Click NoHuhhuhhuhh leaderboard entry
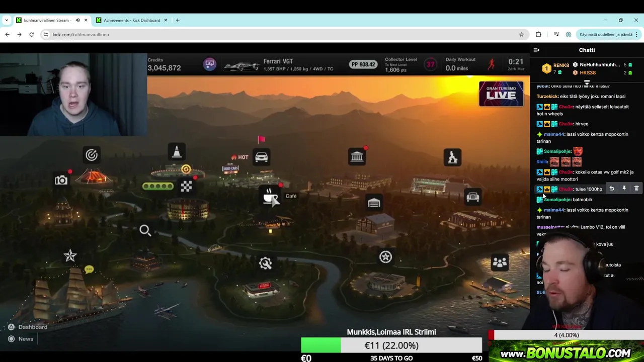The image size is (644, 362). 600,65
